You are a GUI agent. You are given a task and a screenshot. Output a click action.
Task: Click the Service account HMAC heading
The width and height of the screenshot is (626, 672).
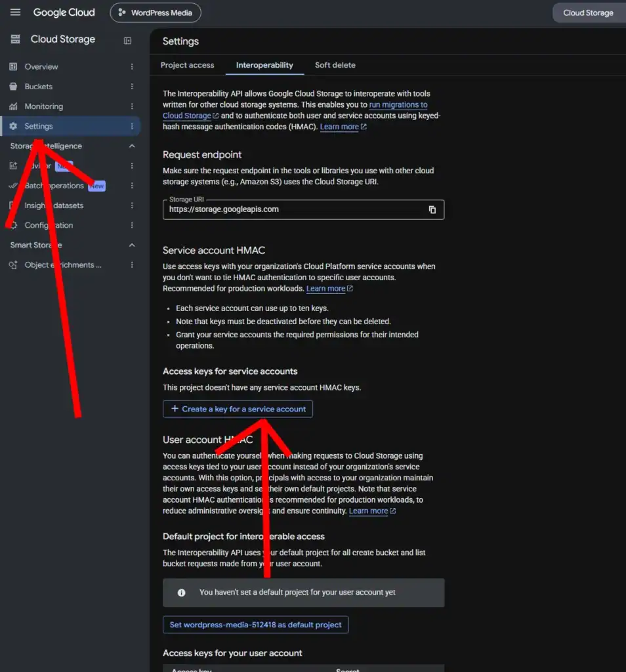214,250
